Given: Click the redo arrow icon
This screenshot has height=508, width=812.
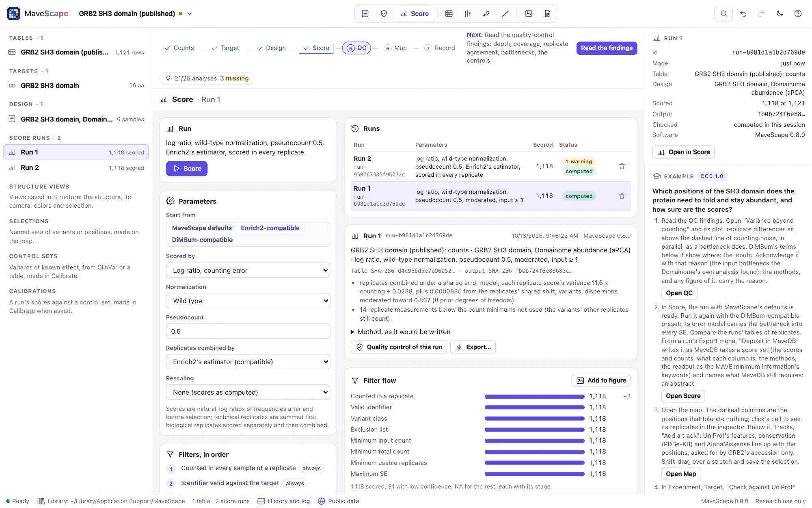Looking at the screenshot, I should [x=761, y=13].
